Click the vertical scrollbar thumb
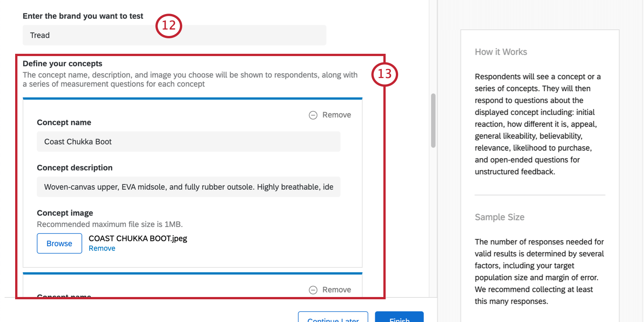 [433, 120]
